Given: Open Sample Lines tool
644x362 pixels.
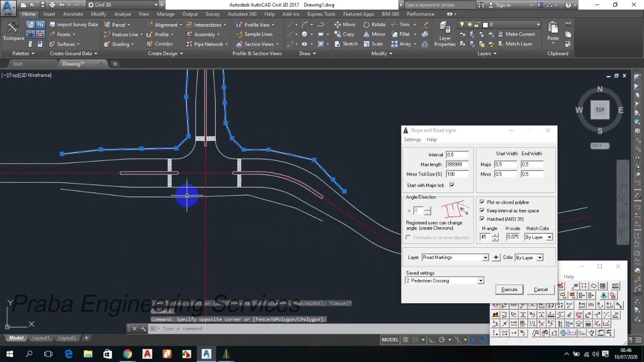Looking at the screenshot, I should coord(254,34).
